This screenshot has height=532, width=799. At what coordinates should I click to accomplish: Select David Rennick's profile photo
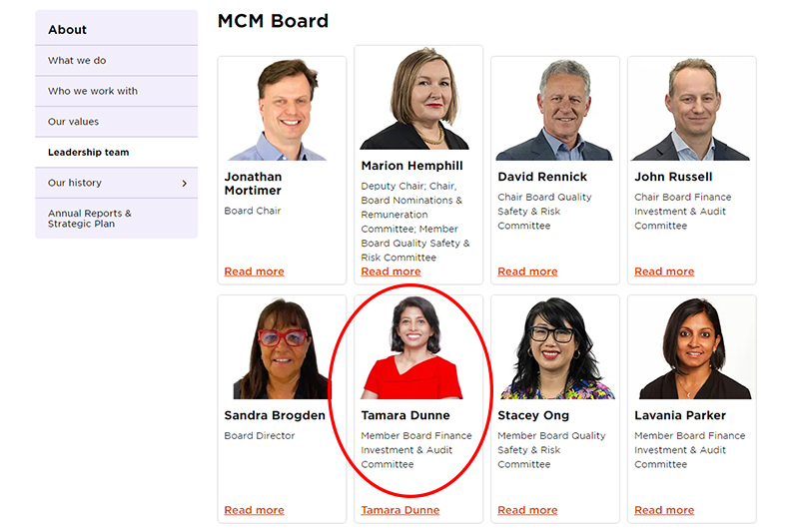pyautogui.click(x=555, y=109)
